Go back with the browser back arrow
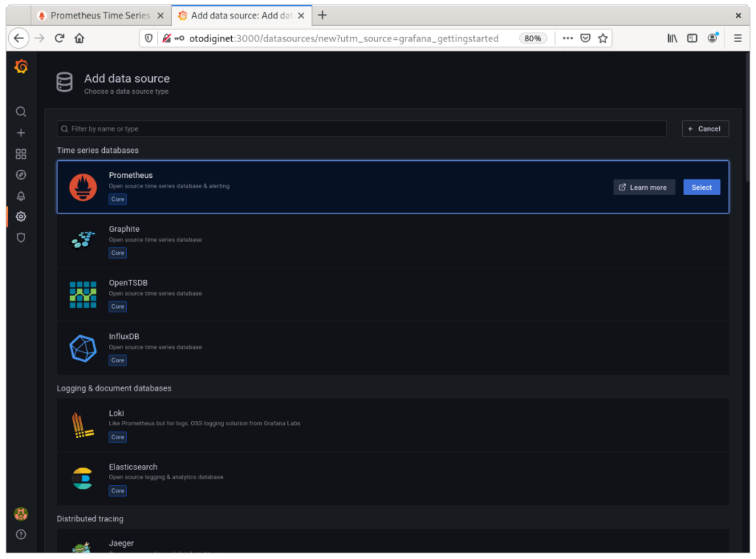Screen dimensions: 756x559 click(x=18, y=38)
